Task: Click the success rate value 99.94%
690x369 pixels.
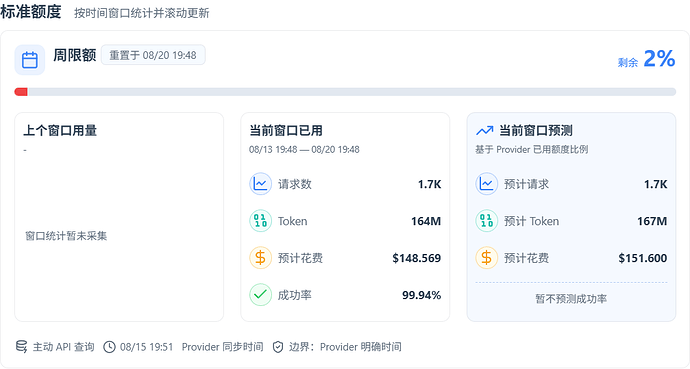Action: (422, 295)
